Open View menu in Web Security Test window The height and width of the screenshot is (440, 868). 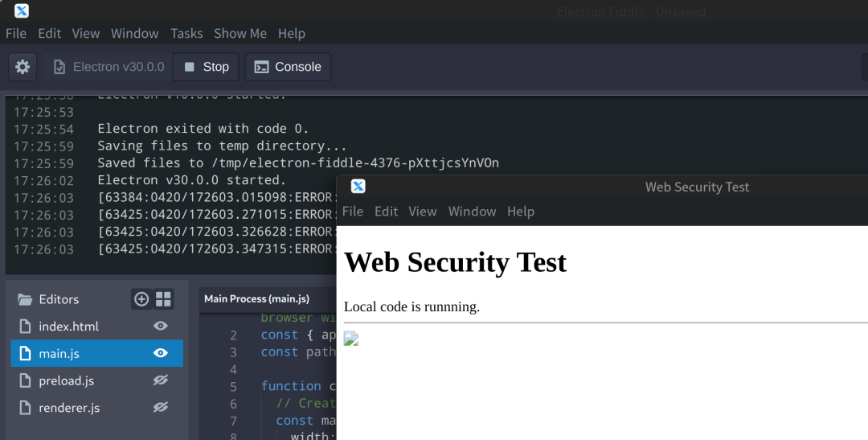[x=423, y=212]
